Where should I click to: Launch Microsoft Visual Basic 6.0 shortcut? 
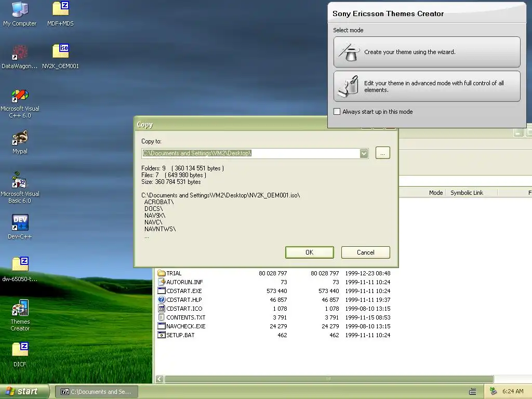[x=20, y=188]
